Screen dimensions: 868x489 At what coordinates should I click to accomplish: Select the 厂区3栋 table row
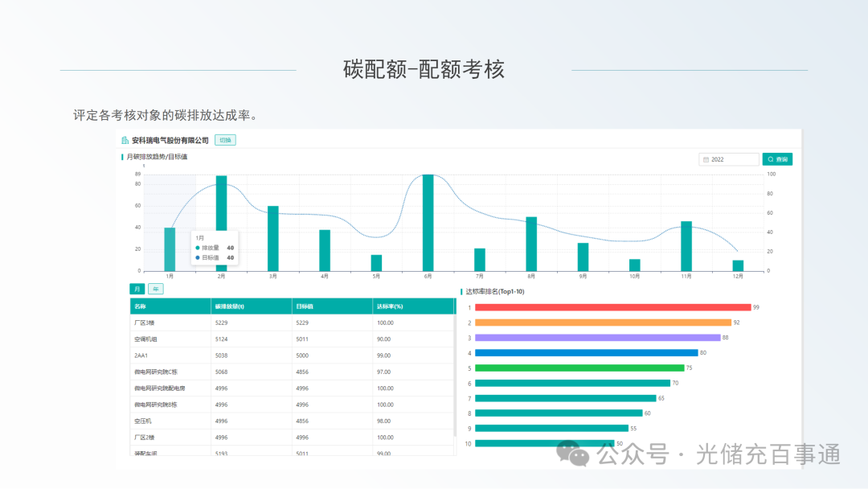(x=292, y=323)
